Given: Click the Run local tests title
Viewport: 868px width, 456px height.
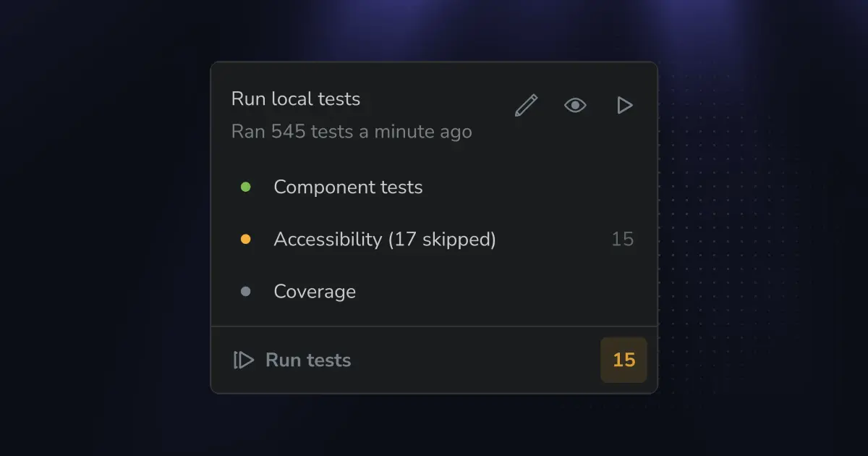Looking at the screenshot, I should tap(296, 98).
